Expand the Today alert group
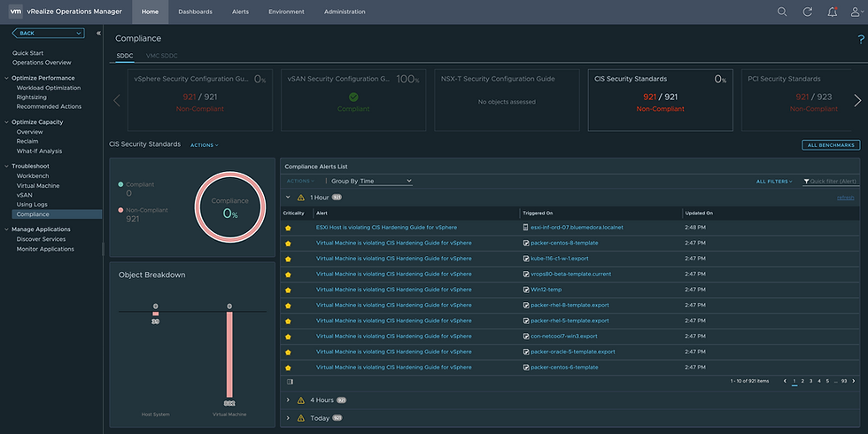The image size is (868, 434). point(288,418)
